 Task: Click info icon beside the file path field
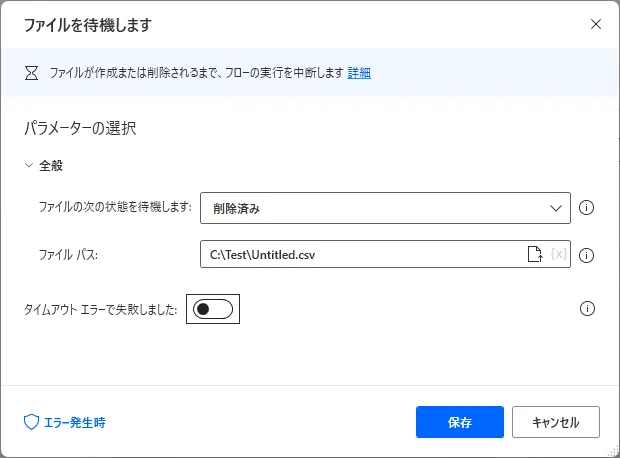(587, 255)
